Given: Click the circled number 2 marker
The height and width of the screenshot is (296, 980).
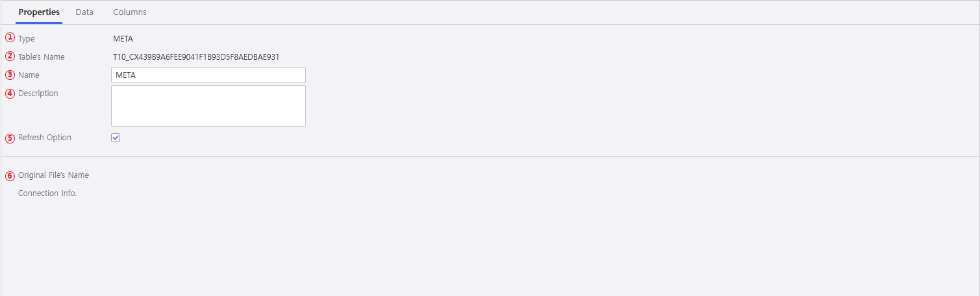Looking at the screenshot, I should (x=10, y=56).
